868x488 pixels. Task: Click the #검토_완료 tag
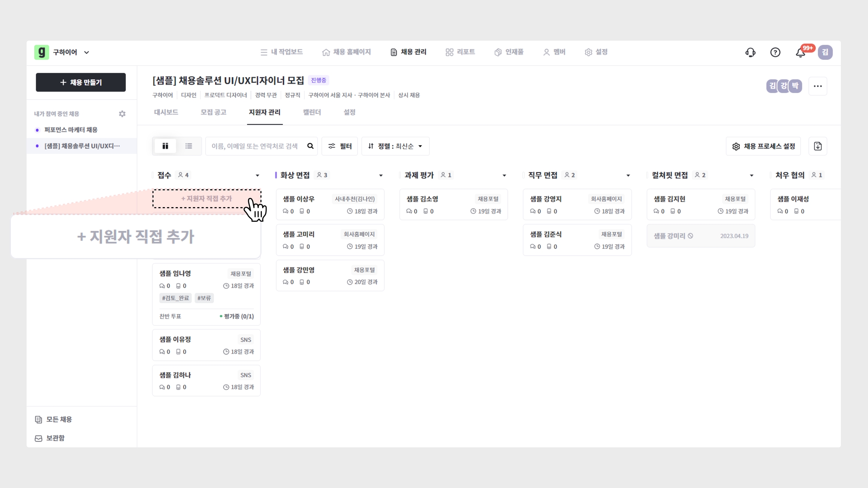coord(176,298)
